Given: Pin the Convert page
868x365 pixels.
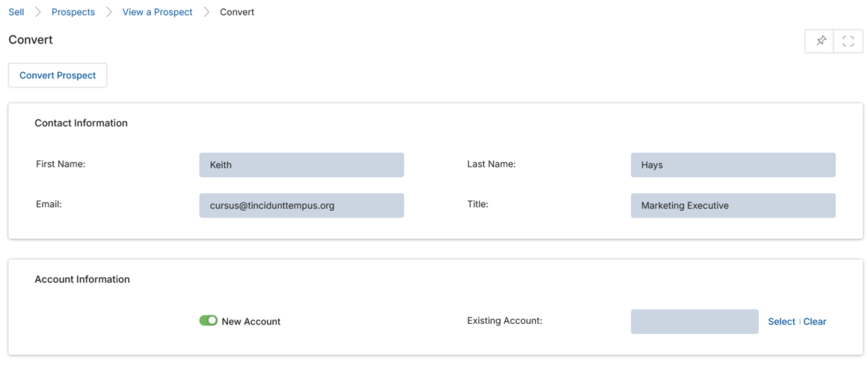Looking at the screenshot, I should (820, 41).
